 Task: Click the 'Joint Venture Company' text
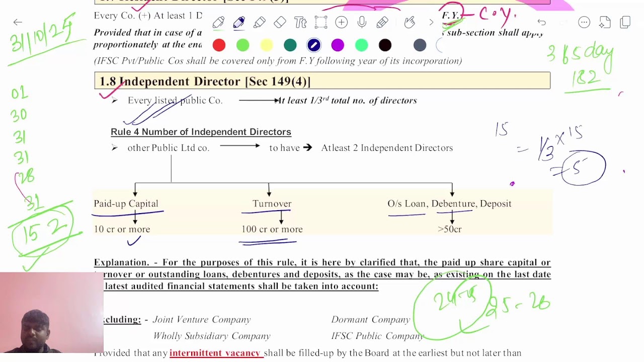(x=201, y=320)
